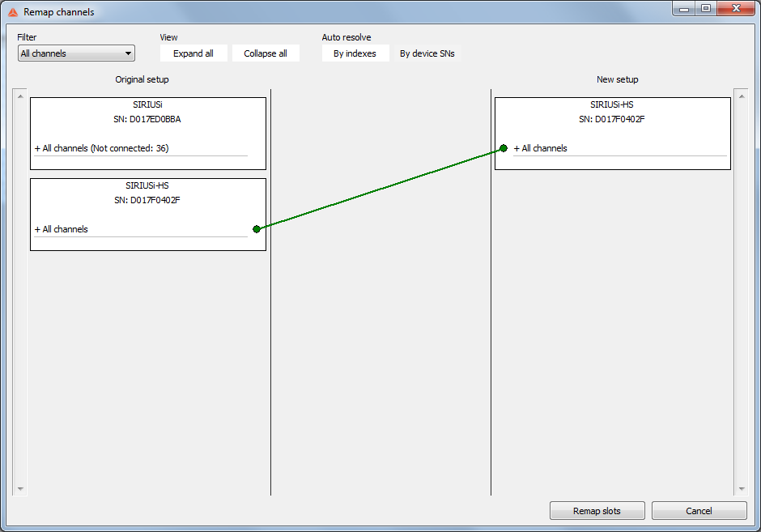Screen dimensions: 761x532
Task: Click the Cancel button
Action: [x=699, y=511]
